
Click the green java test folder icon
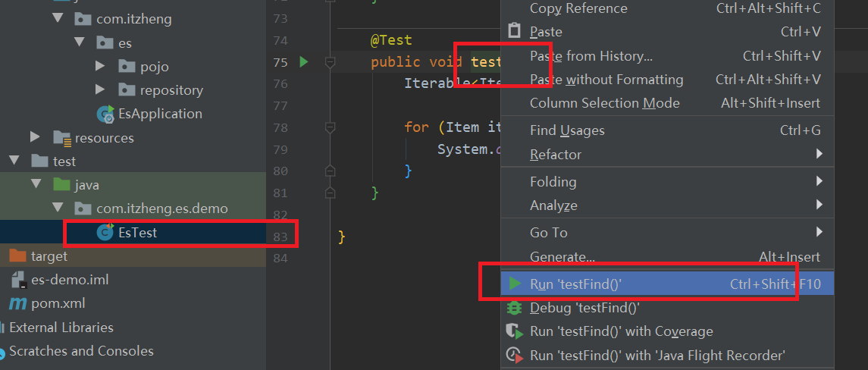pos(61,184)
